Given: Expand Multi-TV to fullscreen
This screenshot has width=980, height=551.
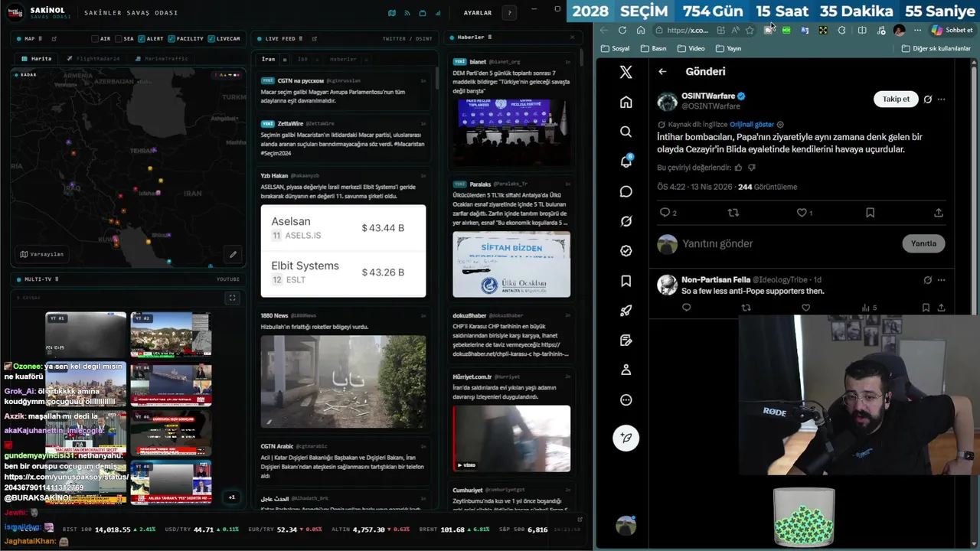Looking at the screenshot, I should click(233, 298).
